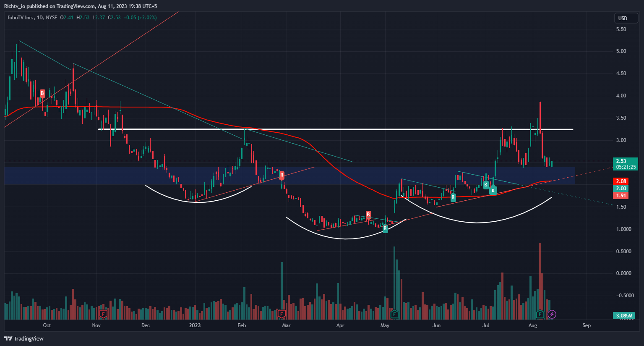
Task: Click the purple lightning event icon
Action: pyautogui.click(x=552, y=314)
